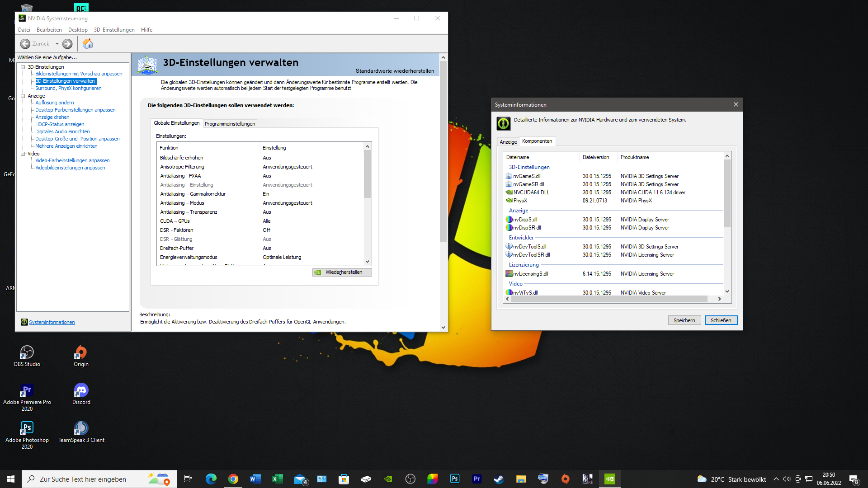This screenshot has height=488, width=868.
Task: Open Discord desktop shortcut
Action: pos(81,391)
